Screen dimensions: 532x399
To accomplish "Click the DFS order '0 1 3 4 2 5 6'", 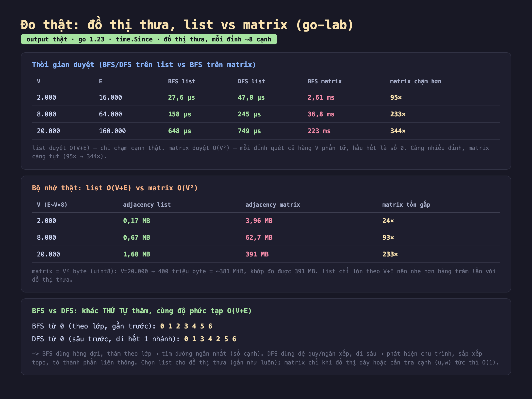I will click(210, 339).
